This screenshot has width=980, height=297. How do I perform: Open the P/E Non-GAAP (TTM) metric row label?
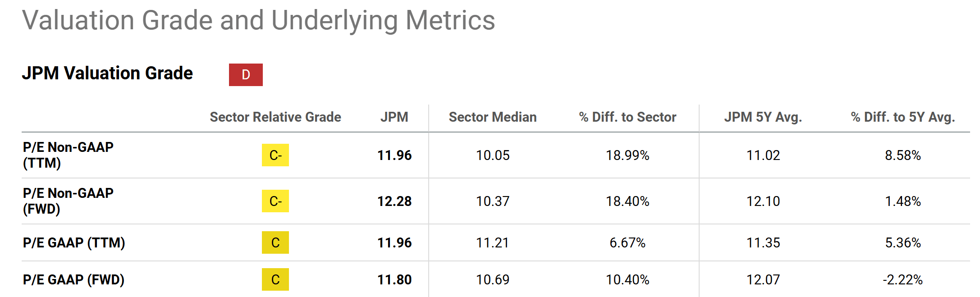68,155
